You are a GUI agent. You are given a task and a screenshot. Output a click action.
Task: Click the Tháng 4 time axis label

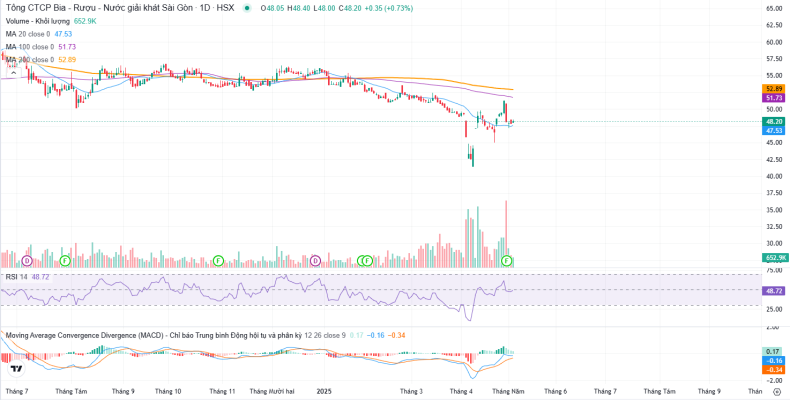462,391
